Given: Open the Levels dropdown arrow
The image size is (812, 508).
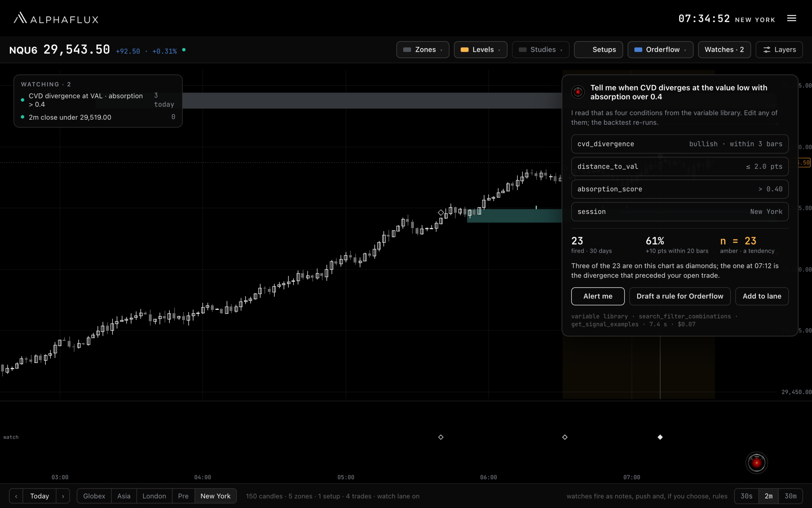Looking at the screenshot, I should [x=499, y=50].
